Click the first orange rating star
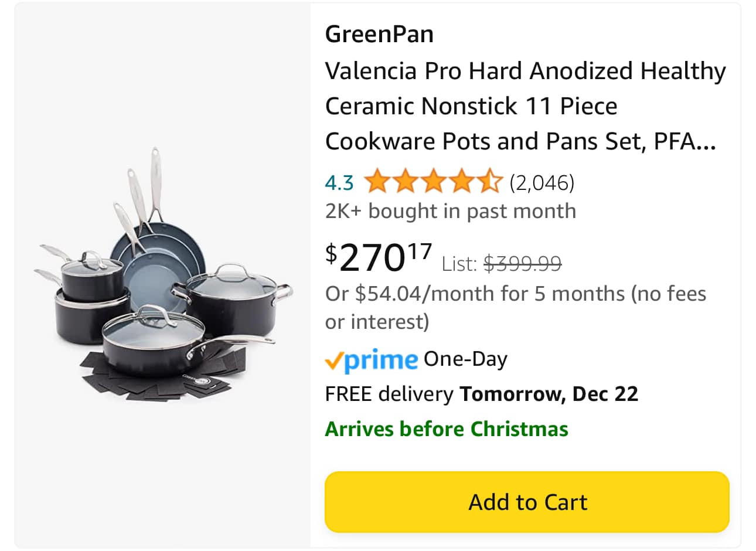756x551 pixels. tap(377, 182)
